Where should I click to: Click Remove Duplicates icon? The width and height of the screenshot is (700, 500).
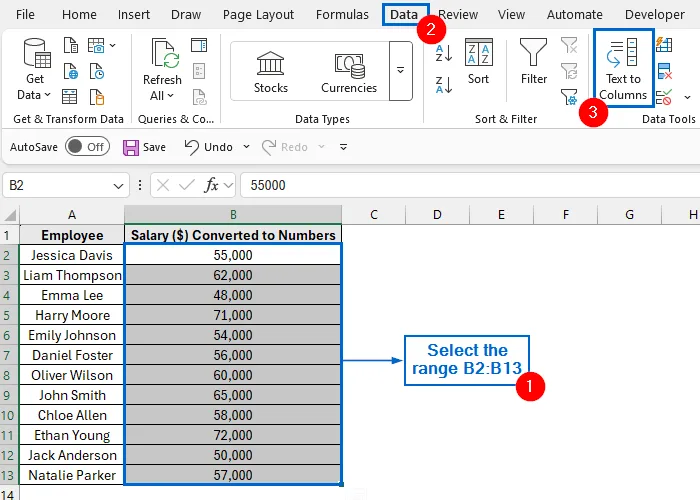[664, 71]
